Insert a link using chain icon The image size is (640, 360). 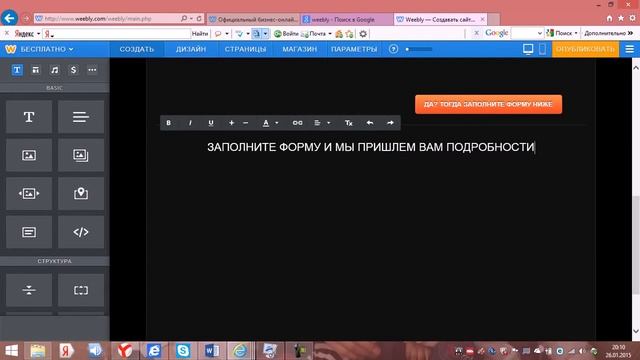(298, 123)
